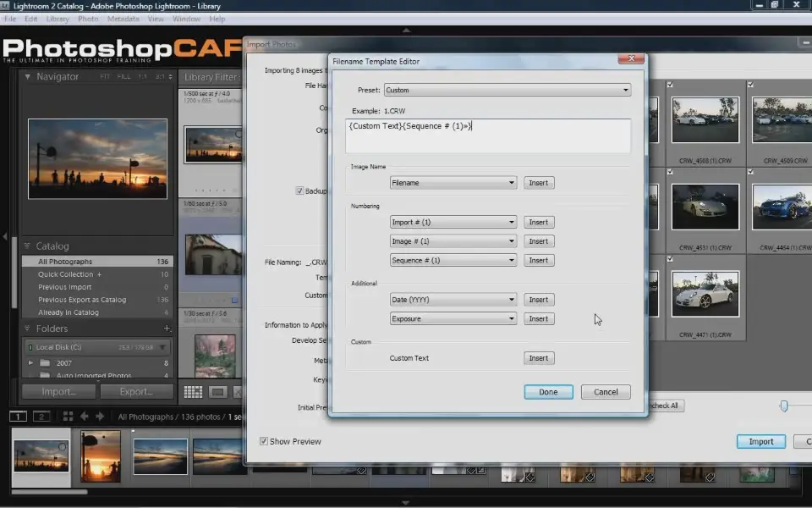Insert the Exposure token
Image resolution: width=812 pixels, height=508 pixels.
[539, 319]
